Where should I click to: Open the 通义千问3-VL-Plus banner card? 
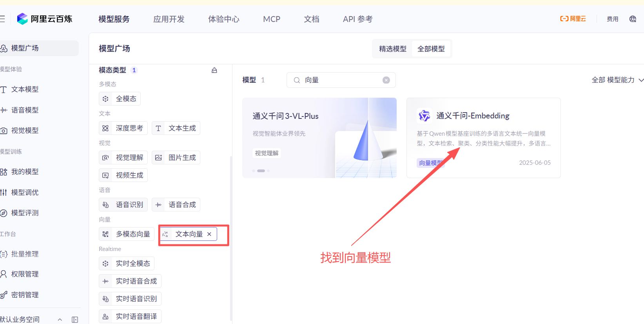click(x=319, y=138)
